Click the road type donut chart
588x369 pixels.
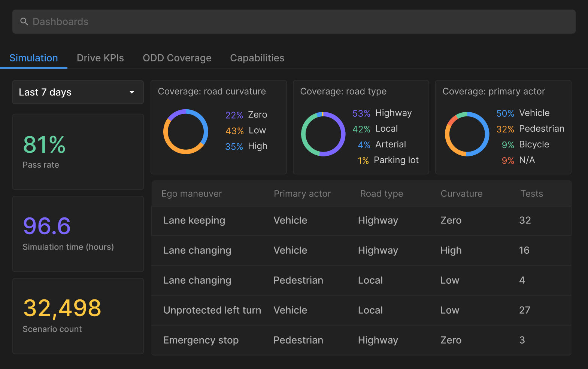pyautogui.click(x=323, y=134)
